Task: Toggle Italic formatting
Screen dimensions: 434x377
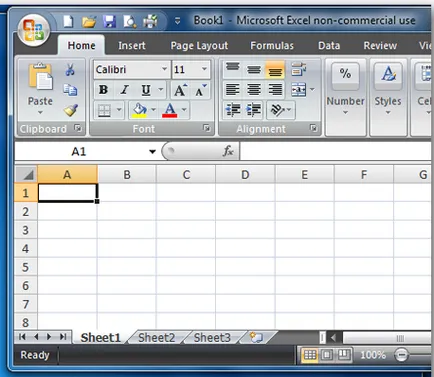Action: pyautogui.click(x=124, y=90)
